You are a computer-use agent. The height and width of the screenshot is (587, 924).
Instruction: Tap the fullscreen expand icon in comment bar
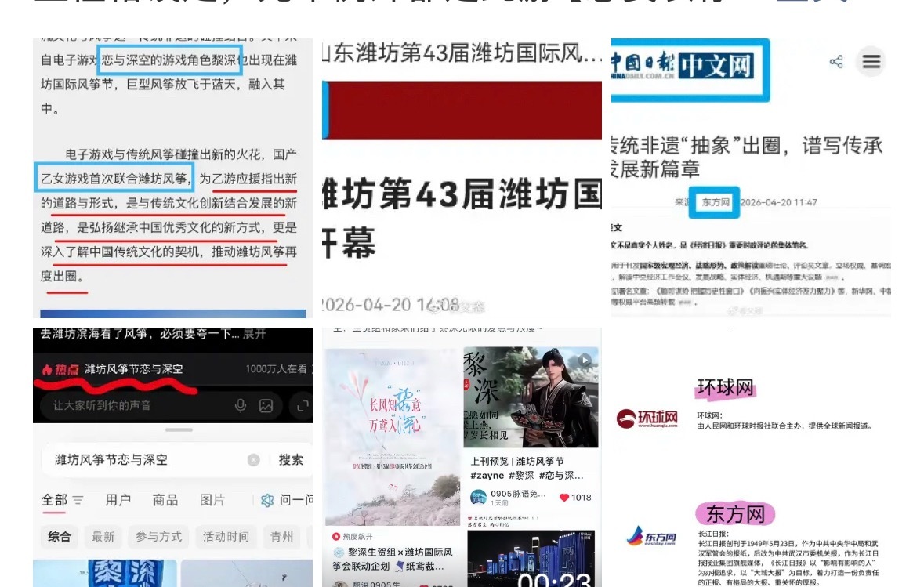(x=303, y=405)
